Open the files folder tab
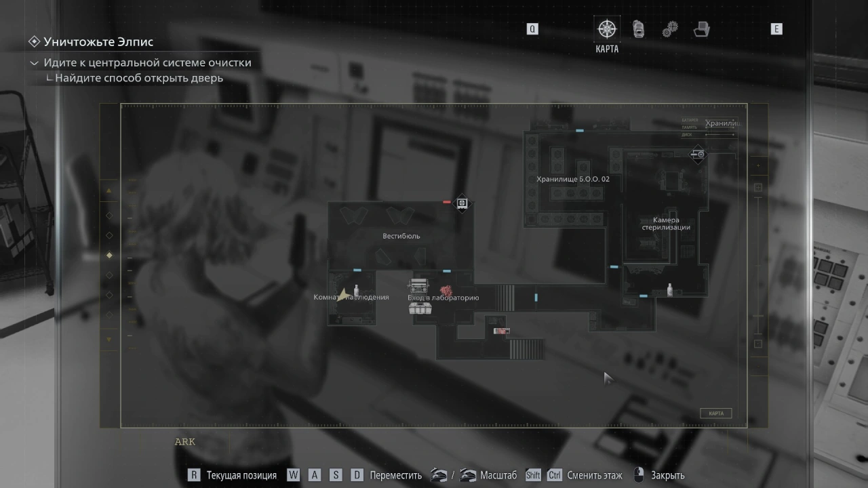The image size is (868, 488). [702, 29]
